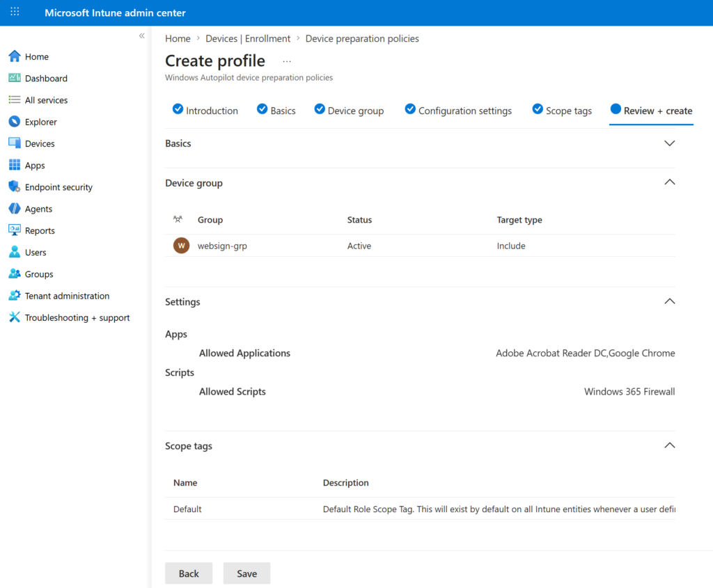Collapse the left navigation sidebar
The height and width of the screenshot is (588, 713).
(141, 35)
